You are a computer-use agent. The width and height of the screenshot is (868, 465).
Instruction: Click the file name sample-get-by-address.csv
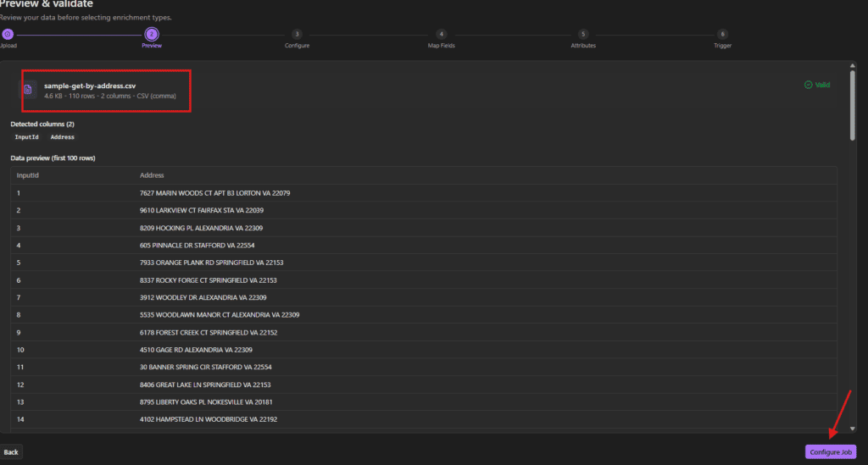(90, 86)
